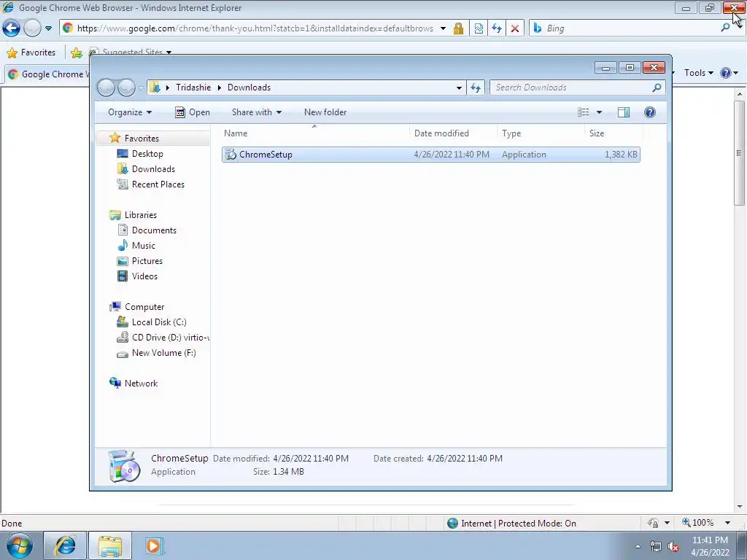Screen dimensions: 747x560
Task: Click Tridashie in the breadcrumb path
Action: pyautogui.click(x=193, y=87)
